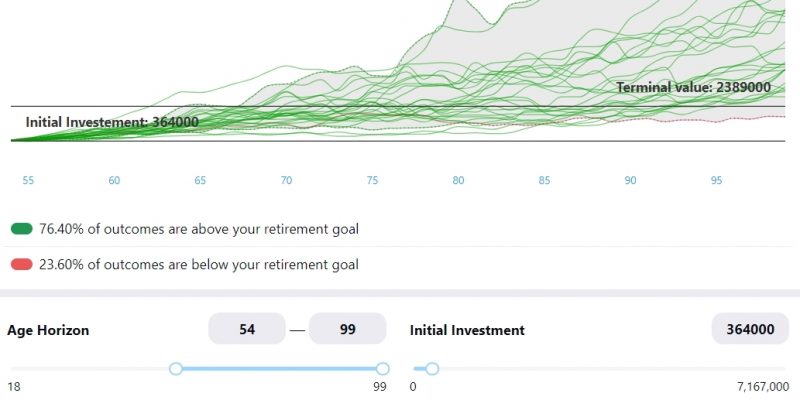This screenshot has height=400, width=800.
Task: Click age 55 on the chart axis
Action: pos(28,181)
